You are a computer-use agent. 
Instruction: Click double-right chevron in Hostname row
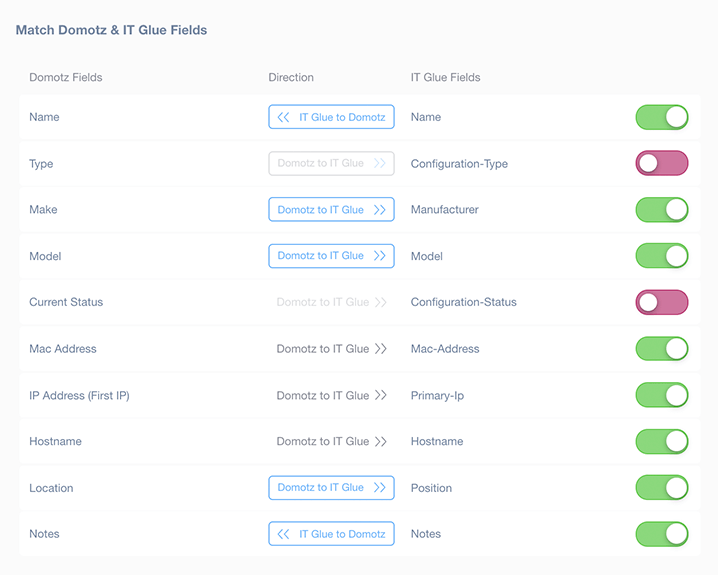tap(381, 441)
